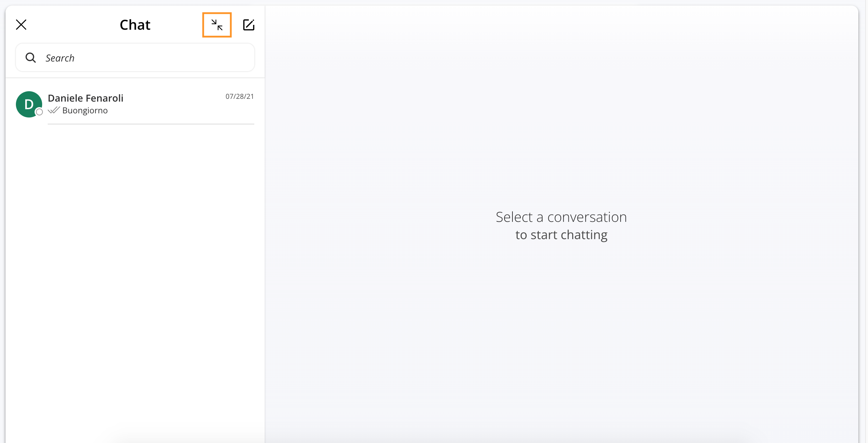
Task: Close the Chat panel with the X icon
Action: point(21,25)
